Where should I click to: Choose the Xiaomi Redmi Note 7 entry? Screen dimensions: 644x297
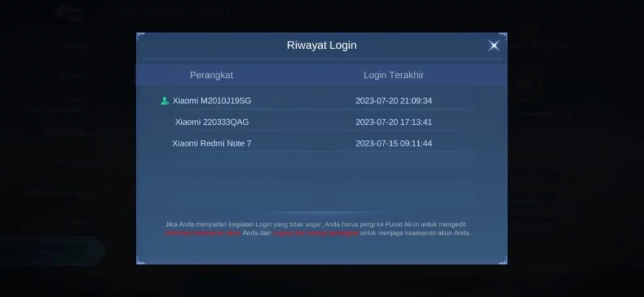click(x=211, y=144)
